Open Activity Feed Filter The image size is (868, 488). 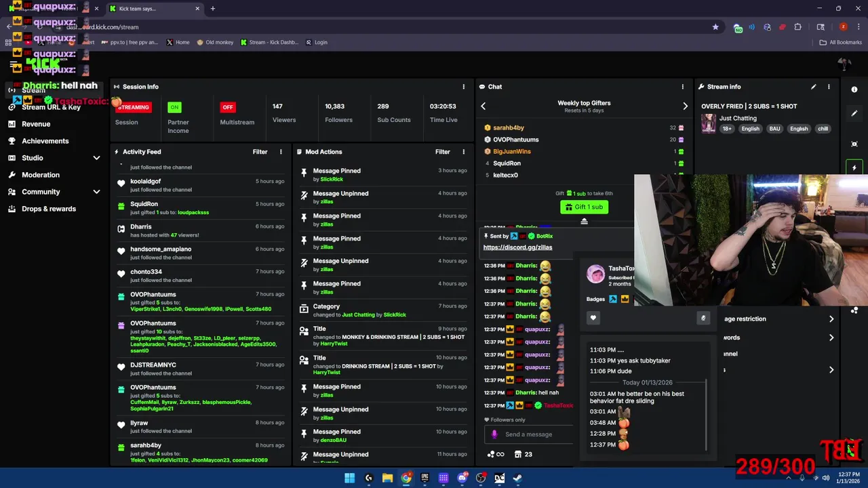tap(260, 152)
